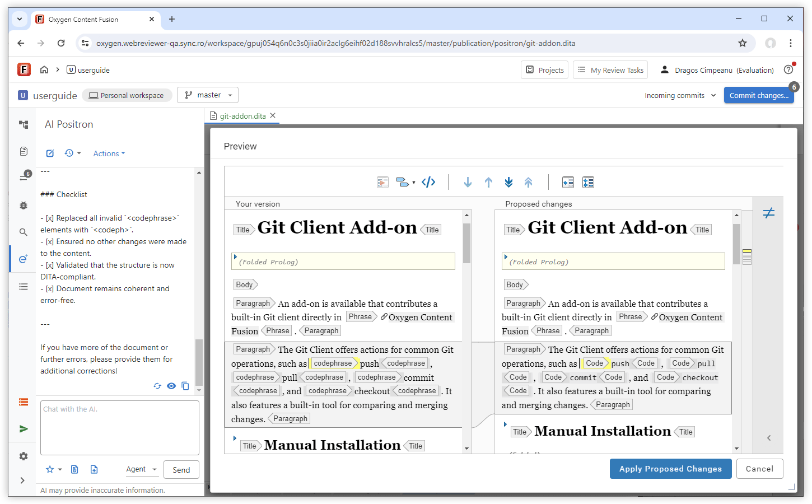Close the git-addon.dita tab

pos(273,115)
